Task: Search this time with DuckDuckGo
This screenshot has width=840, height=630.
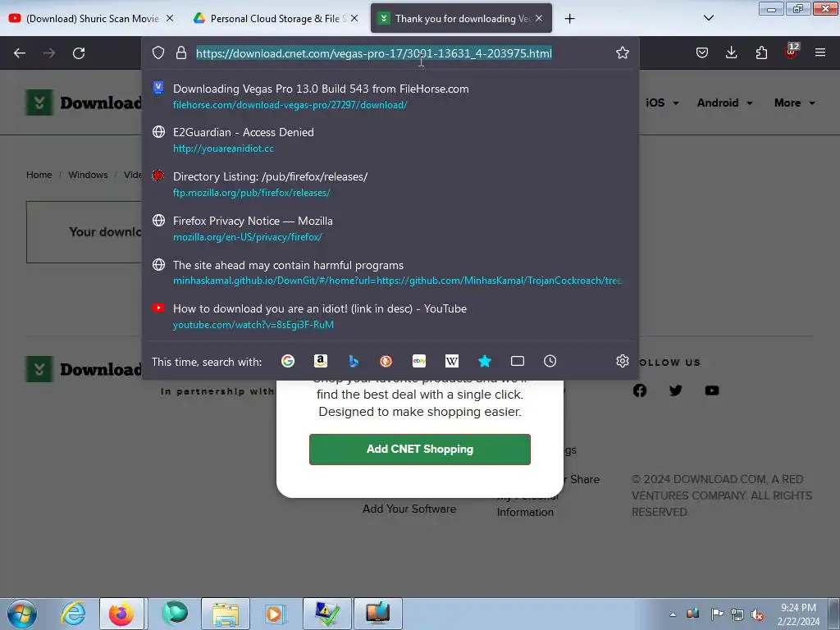Action: point(386,361)
